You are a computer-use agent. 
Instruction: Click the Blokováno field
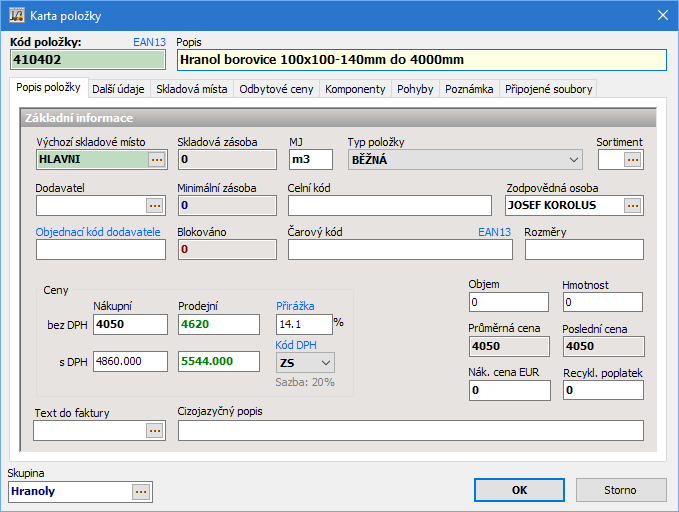tap(227, 250)
